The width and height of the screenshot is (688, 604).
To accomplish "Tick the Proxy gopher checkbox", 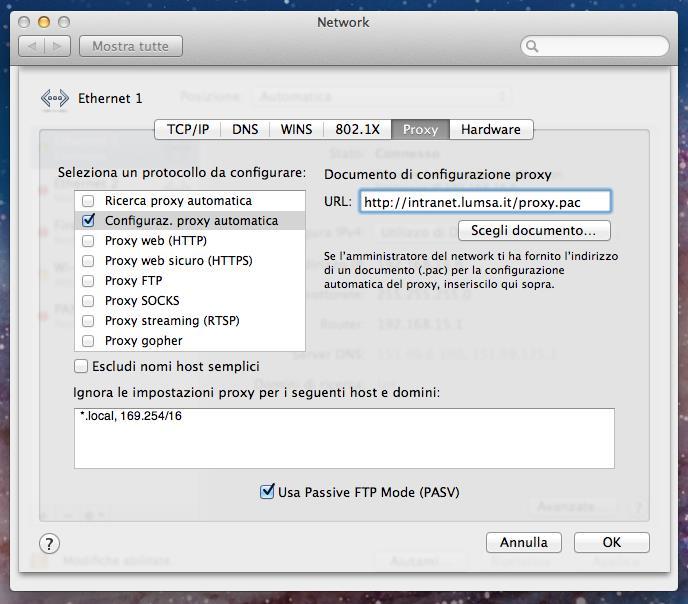I will (x=88, y=341).
